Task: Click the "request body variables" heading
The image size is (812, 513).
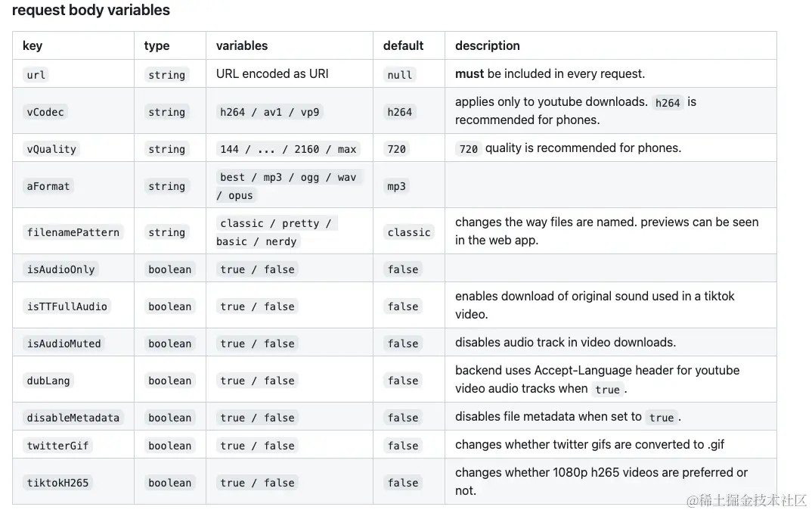Action: pyautogui.click(x=91, y=11)
